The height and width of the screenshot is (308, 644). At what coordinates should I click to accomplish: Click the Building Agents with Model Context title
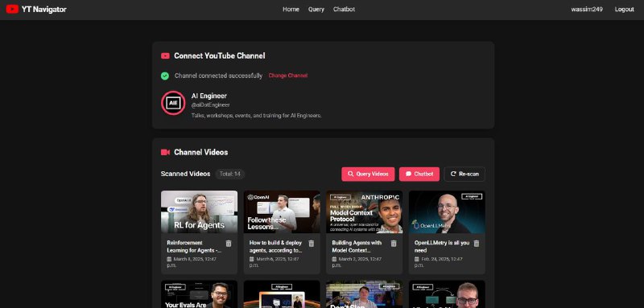pos(357,247)
